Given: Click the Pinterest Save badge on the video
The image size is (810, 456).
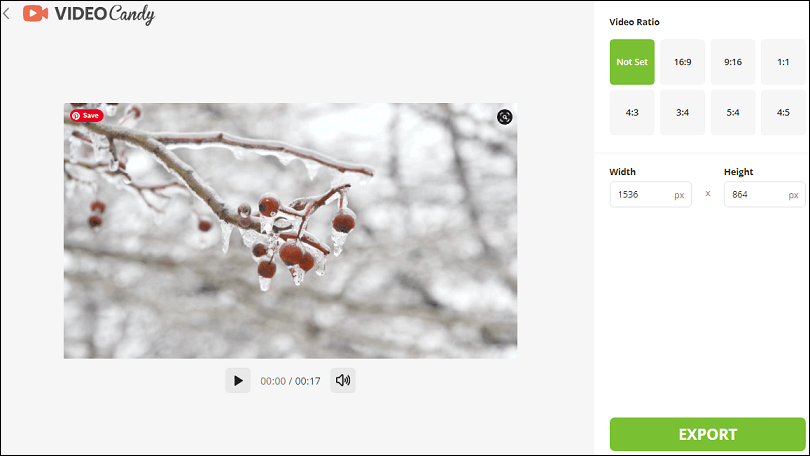Looking at the screenshot, I should point(87,116).
